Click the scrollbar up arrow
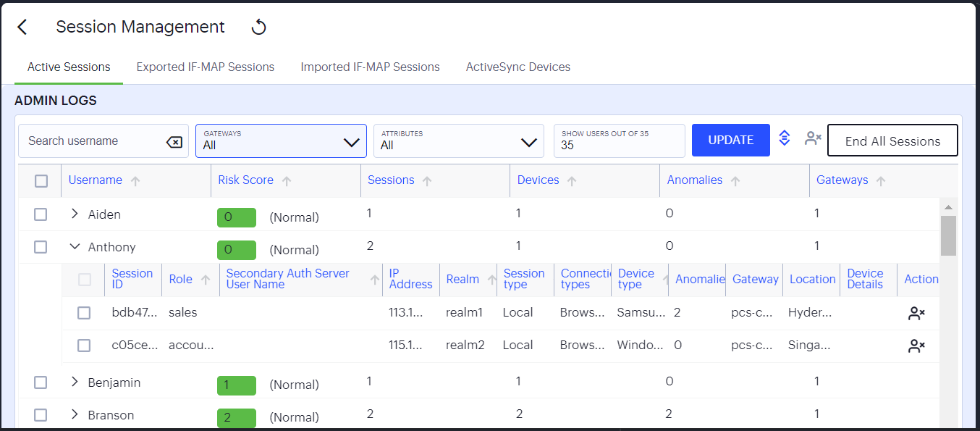Screen dimensions: 980x431 948,206
